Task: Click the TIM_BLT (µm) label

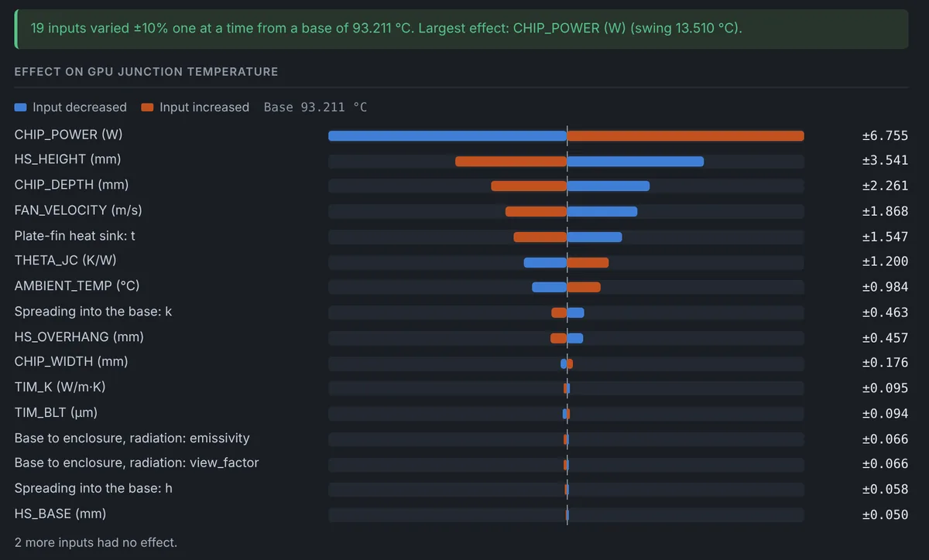Action: (56, 413)
